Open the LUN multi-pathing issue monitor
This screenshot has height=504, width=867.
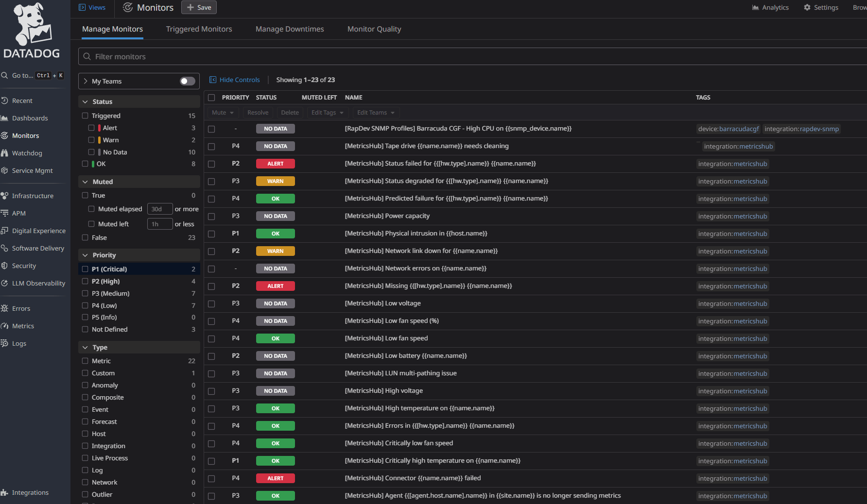pyautogui.click(x=401, y=373)
